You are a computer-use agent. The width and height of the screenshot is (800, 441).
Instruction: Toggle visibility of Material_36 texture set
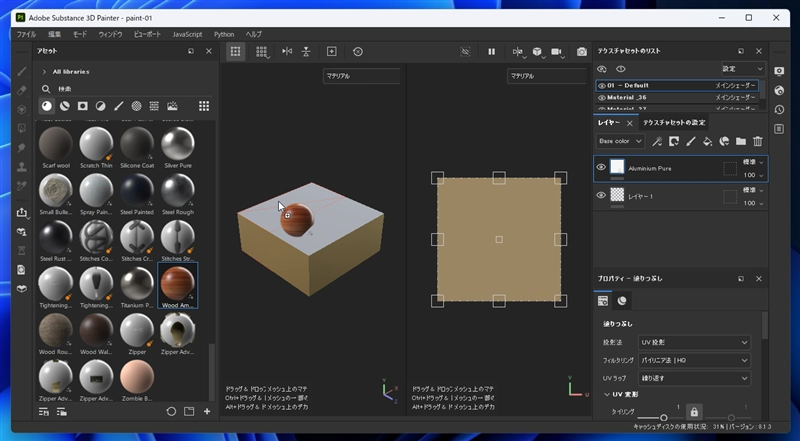pyautogui.click(x=602, y=97)
